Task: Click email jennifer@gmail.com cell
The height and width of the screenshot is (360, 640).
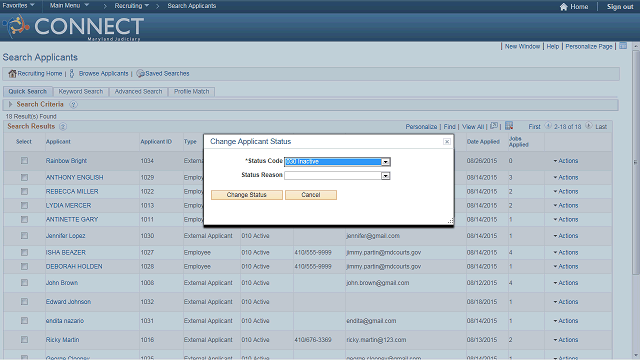Action: pyautogui.click(x=373, y=236)
